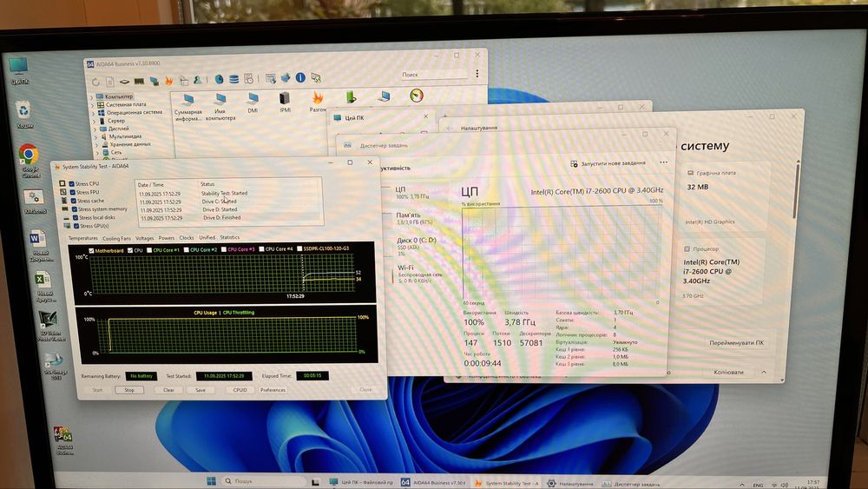Open the network monitors icon in AIDA64 toolbar
The height and width of the screenshot is (489, 868).
click(x=154, y=82)
